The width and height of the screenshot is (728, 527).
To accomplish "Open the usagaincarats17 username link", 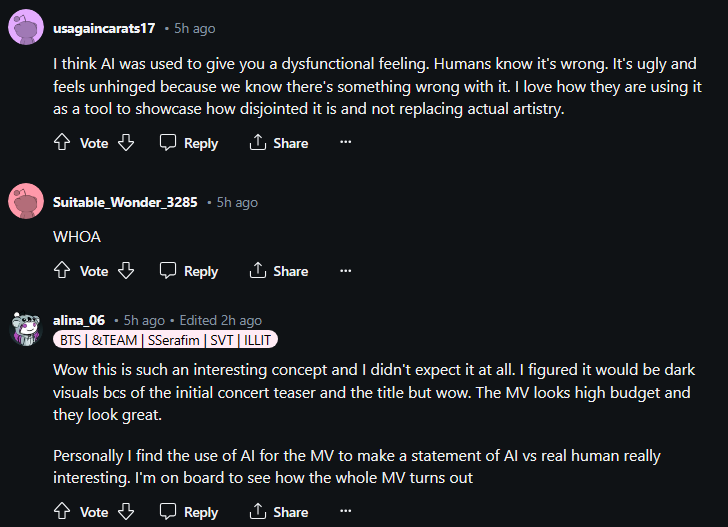I will coord(104,28).
